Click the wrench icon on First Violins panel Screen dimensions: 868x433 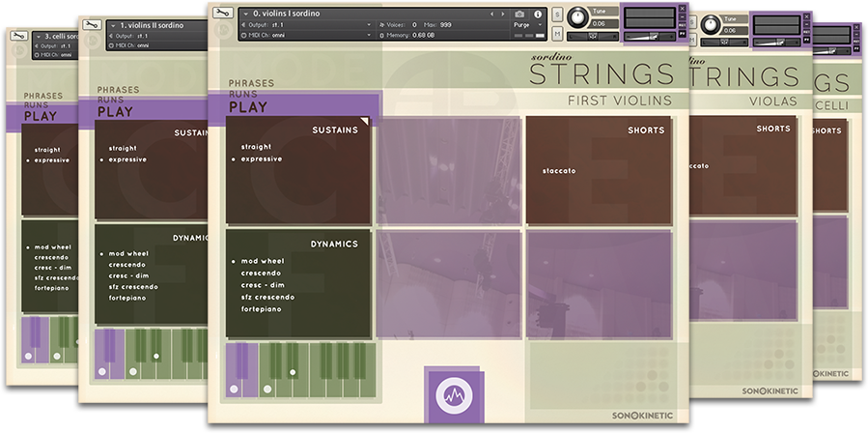(x=221, y=14)
